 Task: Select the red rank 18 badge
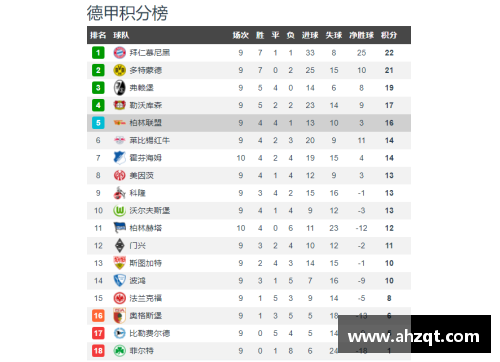(x=98, y=351)
